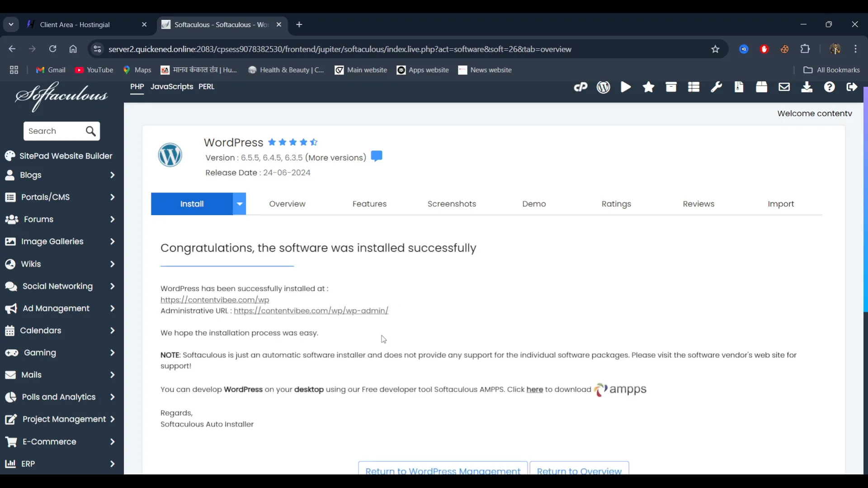Viewport: 868px width, 488px height.
Task: Click the blue Install button
Action: tap(192, 204)
